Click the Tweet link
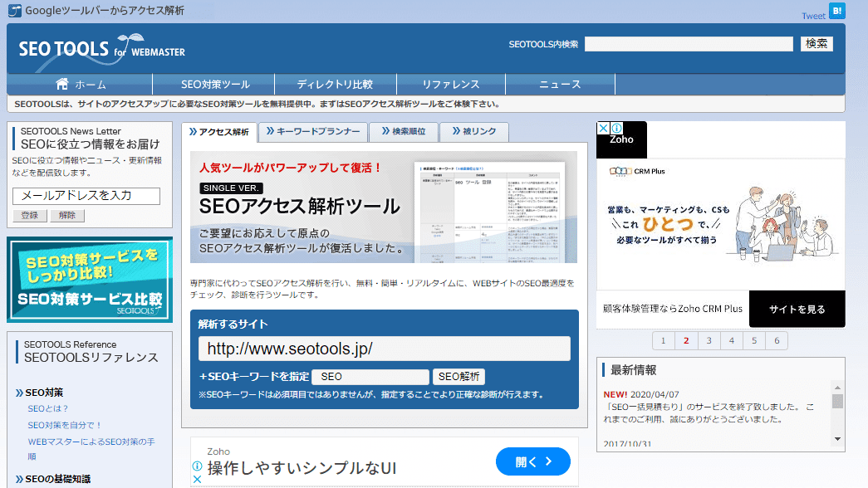Viewport: 868px width, 488px height. coord(813,16)
